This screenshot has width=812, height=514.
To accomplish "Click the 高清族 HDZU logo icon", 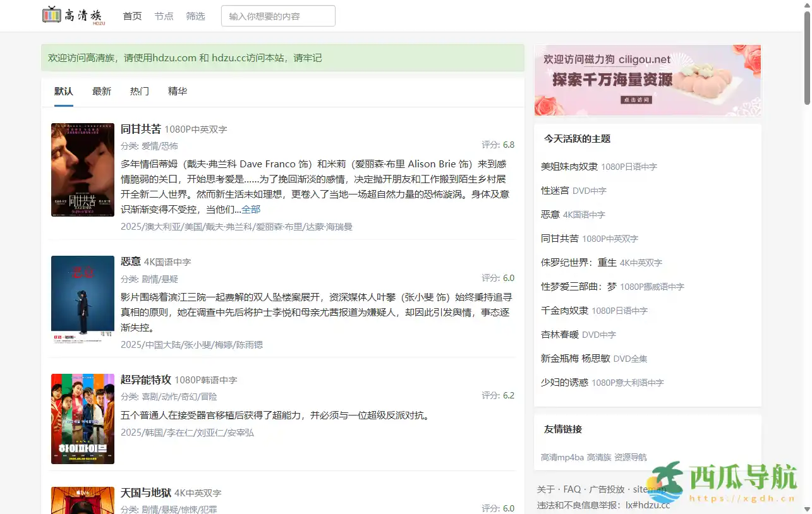I will (74, 16).
